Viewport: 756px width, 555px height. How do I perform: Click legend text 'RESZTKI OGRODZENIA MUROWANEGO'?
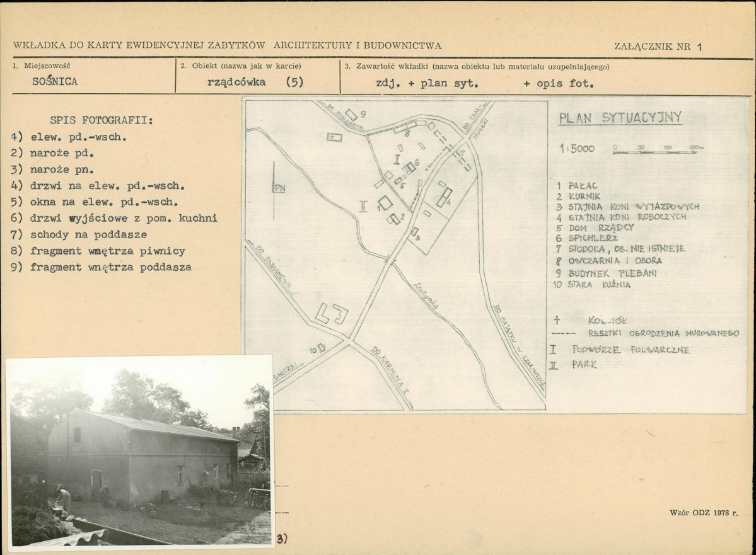point(663,333)
